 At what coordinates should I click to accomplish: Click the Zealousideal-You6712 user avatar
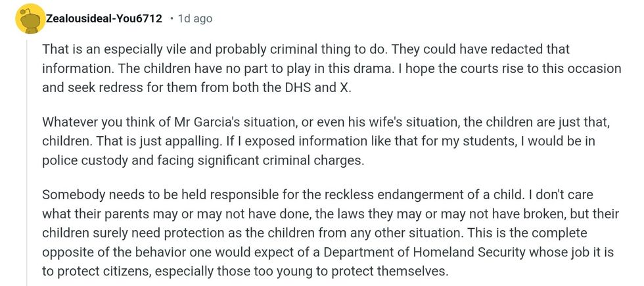pos(28,19)
